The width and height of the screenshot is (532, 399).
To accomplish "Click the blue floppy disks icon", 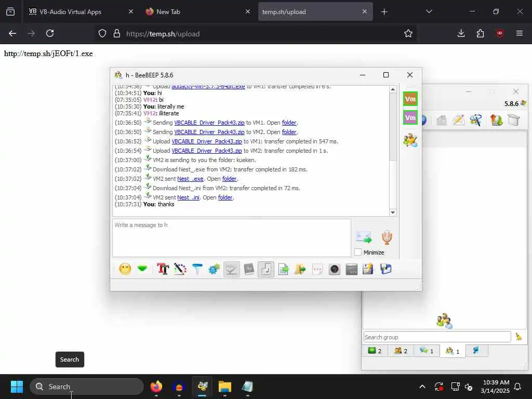I will (385, 269).
